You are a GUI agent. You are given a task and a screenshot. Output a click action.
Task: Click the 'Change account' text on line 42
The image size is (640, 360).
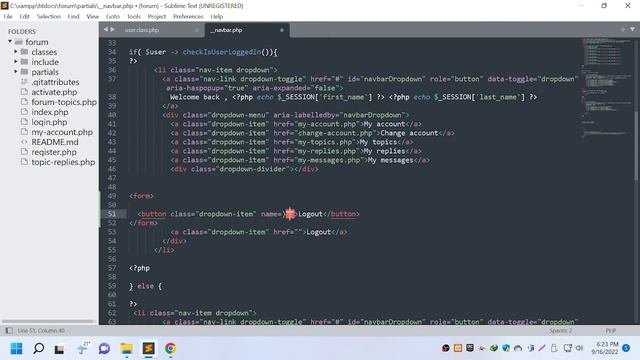(x=409, y=133)
